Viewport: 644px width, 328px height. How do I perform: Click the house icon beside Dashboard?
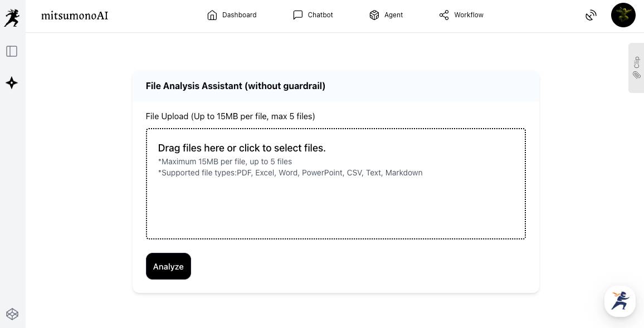(212, 15)
